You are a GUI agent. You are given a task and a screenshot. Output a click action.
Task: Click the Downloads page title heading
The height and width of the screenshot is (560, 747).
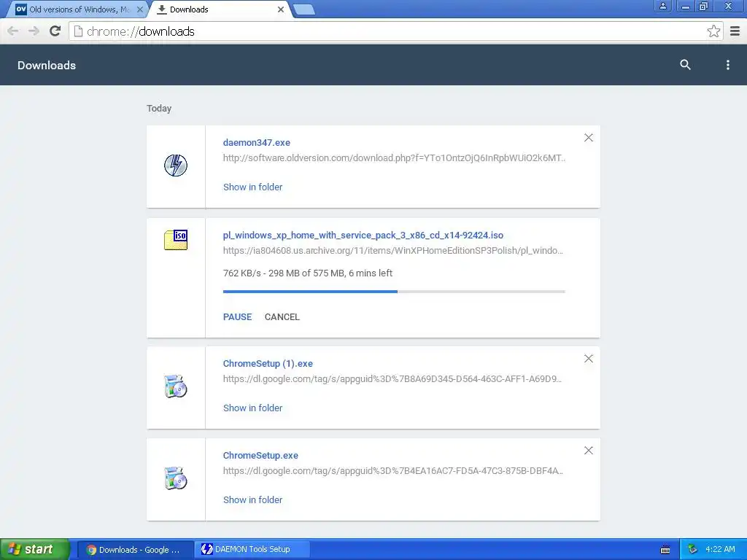coord(47,65)
